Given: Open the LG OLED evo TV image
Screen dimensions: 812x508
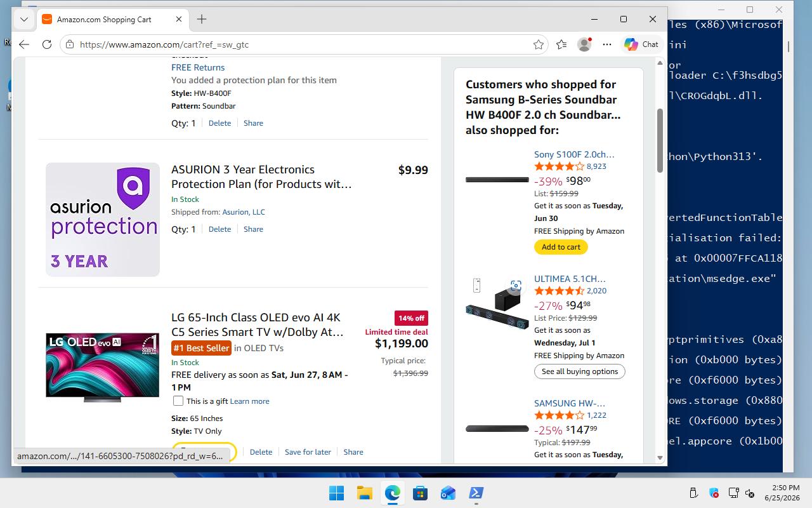Looking at the screenshot, I should (x=103, y=367).
